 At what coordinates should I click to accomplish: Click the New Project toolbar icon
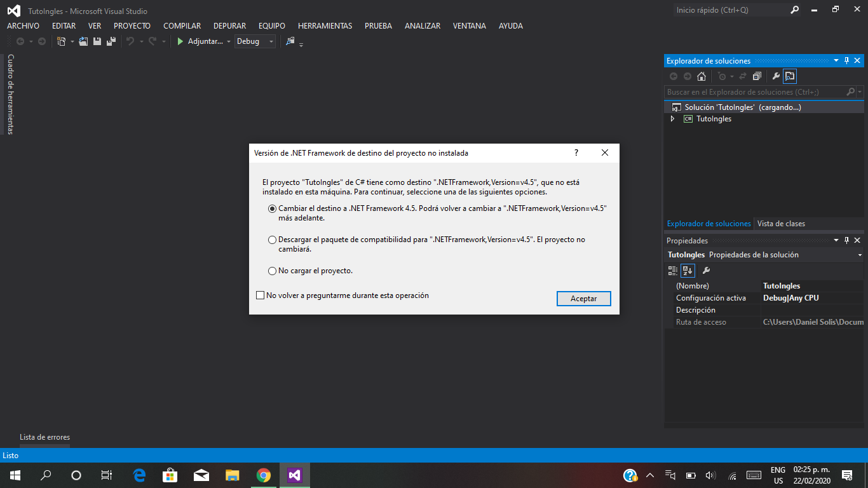click(x=61, y=41)
